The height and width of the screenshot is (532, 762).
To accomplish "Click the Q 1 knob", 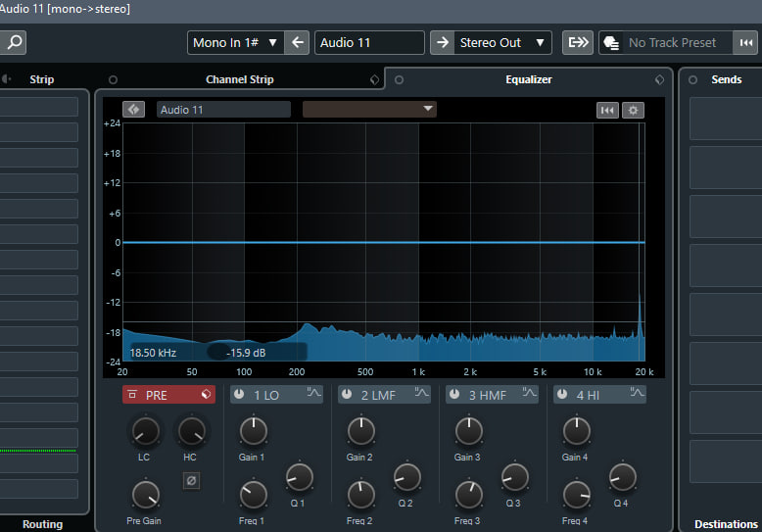I will [300, 477].
